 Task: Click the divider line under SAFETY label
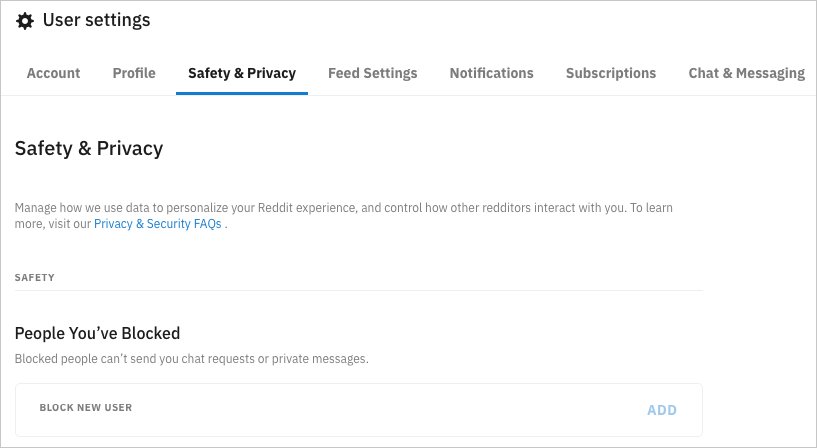click(x=359, y=291)
